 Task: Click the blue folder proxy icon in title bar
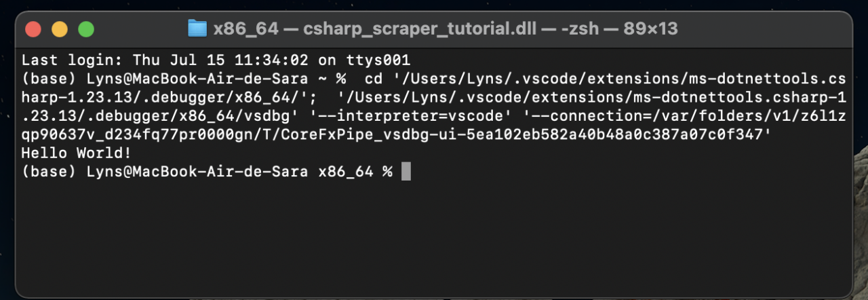click(197, 29)
